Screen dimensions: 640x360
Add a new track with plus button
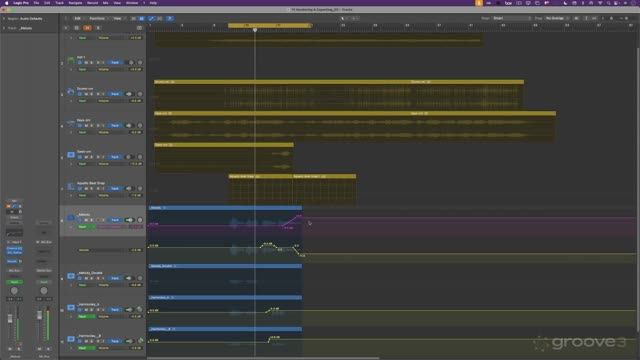66,28
